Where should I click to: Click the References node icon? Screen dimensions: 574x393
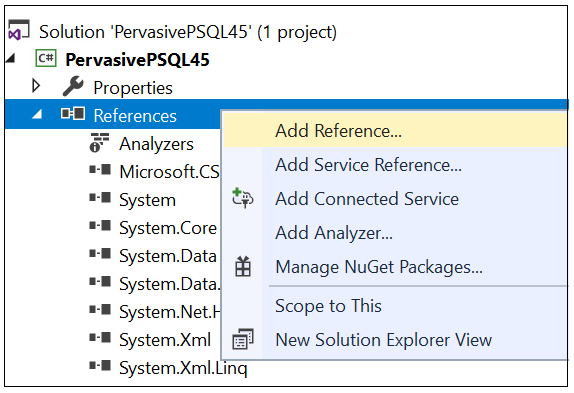73,113
